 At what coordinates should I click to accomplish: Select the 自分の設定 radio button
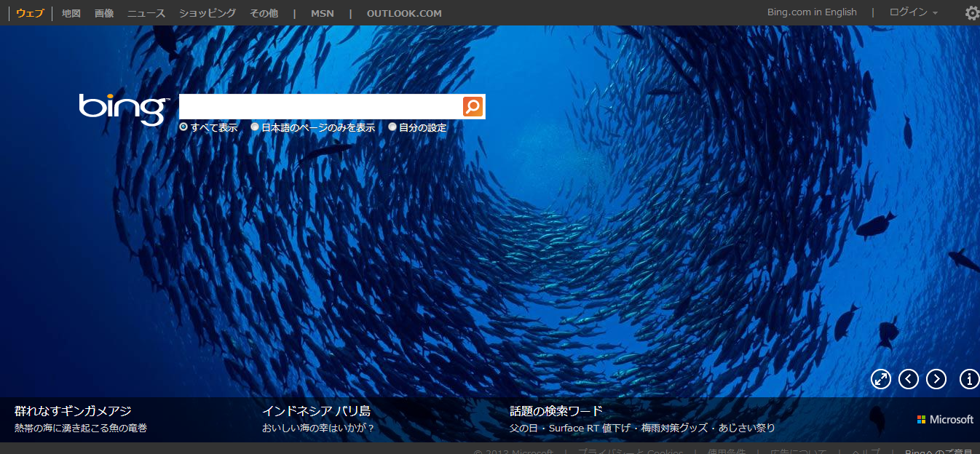click(392, 127)
